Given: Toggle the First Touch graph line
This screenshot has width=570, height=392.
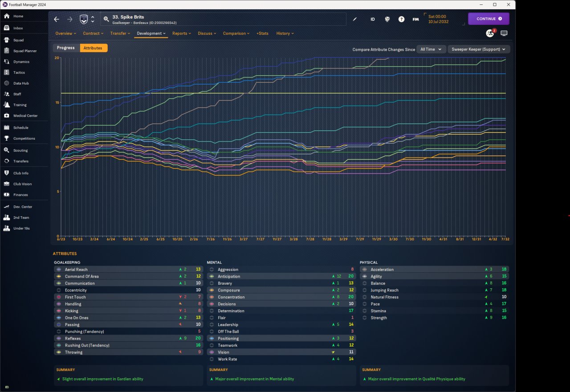Looking at the screenshot, I should 58,297.
